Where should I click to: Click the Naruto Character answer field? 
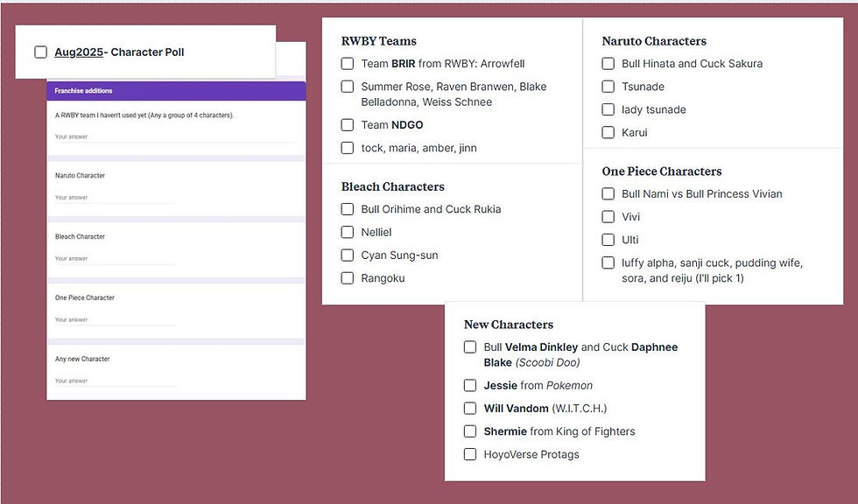[114, 198]
